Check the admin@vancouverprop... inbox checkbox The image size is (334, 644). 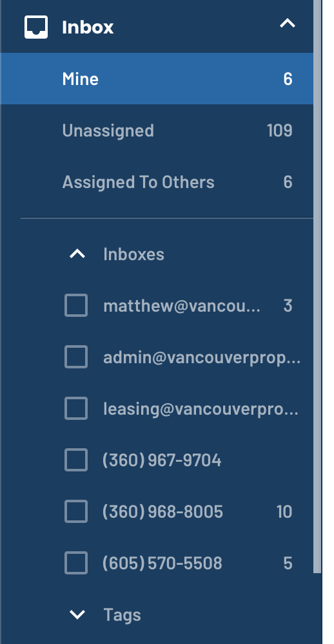point(76,357)
